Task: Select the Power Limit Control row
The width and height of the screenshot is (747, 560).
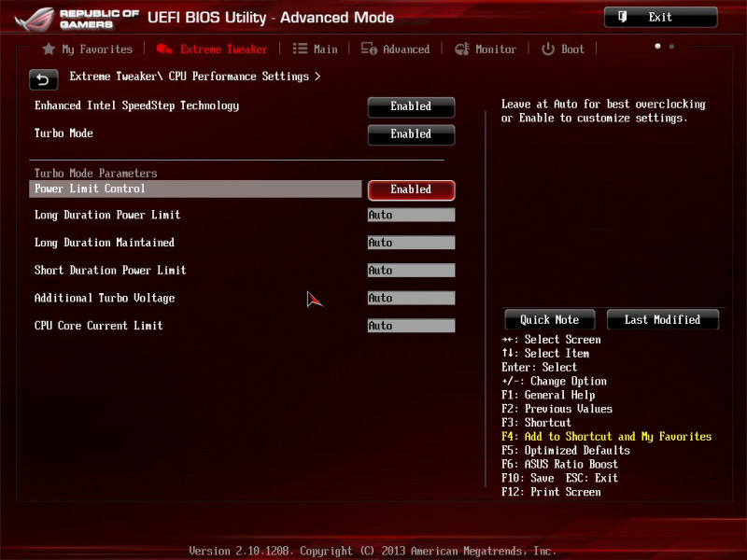Action: pos(195,189)
